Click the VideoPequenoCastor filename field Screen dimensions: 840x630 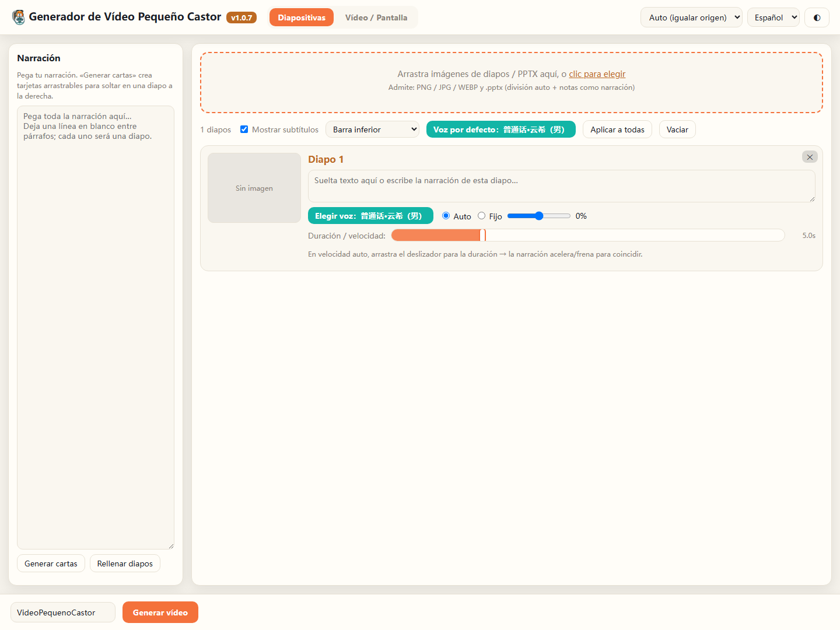[x=63, y=612]
